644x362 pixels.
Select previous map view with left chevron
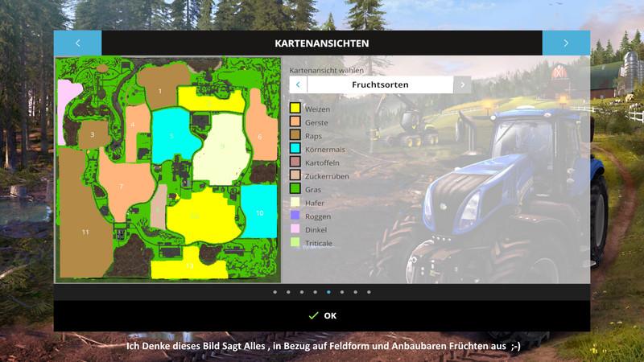pyautogui.click(x=298, y=84)
